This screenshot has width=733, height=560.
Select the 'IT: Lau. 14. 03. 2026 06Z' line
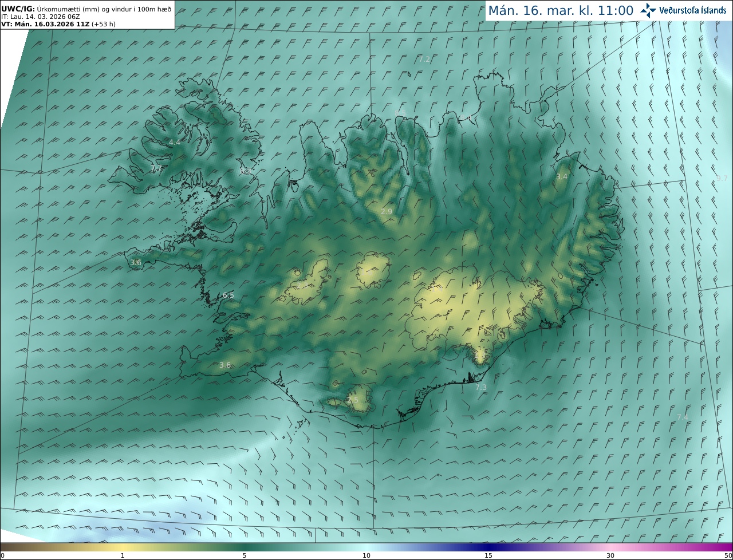41,17
